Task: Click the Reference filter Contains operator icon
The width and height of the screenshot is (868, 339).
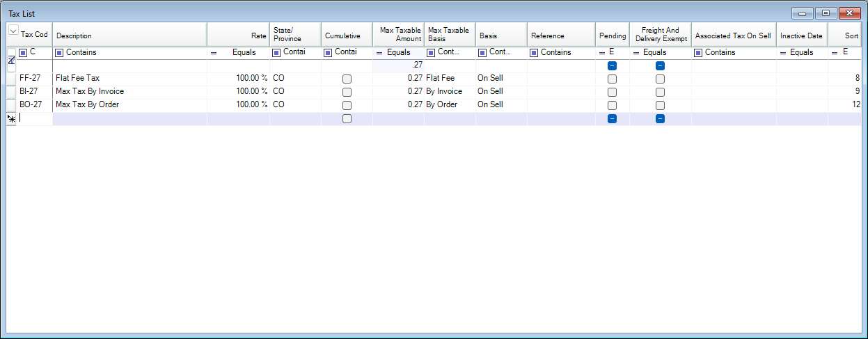Action: click(534, 53)
